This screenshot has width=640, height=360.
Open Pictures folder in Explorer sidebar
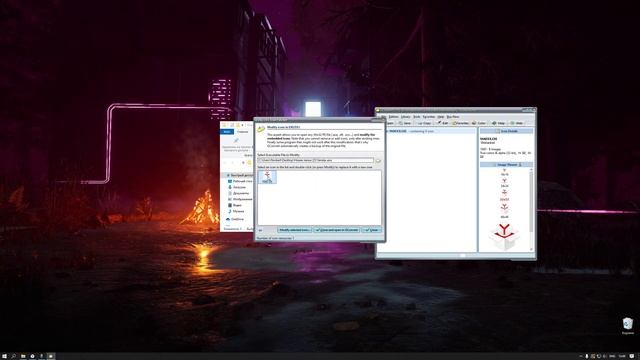pyautogui.click(x=240, y=199)
